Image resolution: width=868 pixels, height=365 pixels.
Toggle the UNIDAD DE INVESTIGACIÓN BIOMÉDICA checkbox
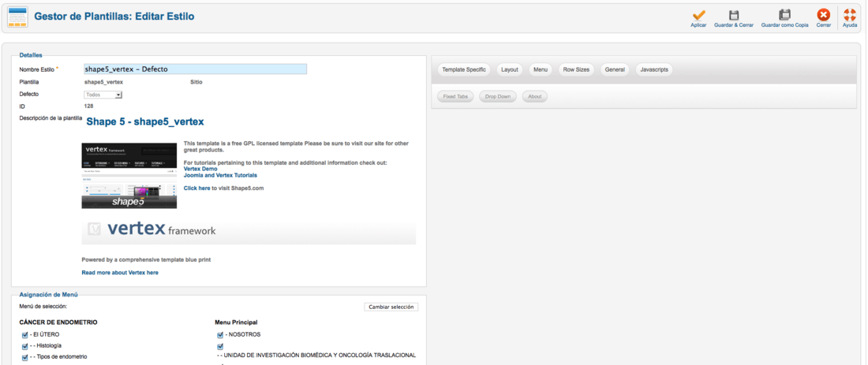pos(220,347)
